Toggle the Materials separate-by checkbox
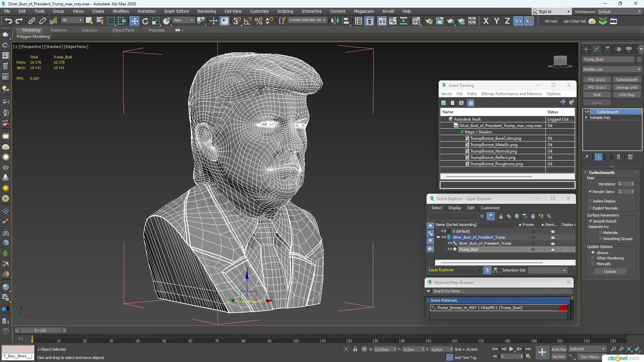Image resolution: width=644 pixels, height=362 pixels. pos(600,232)
